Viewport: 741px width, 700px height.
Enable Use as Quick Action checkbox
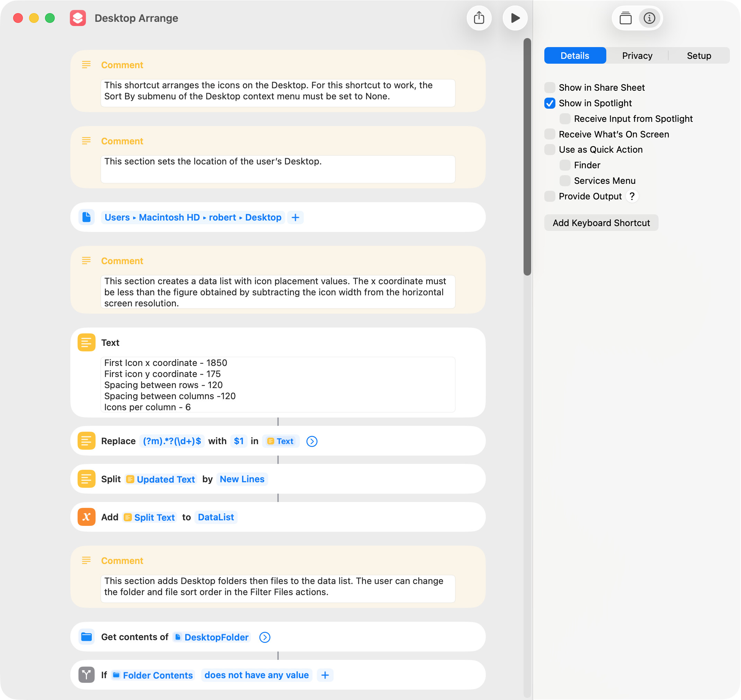pos(550,150)
